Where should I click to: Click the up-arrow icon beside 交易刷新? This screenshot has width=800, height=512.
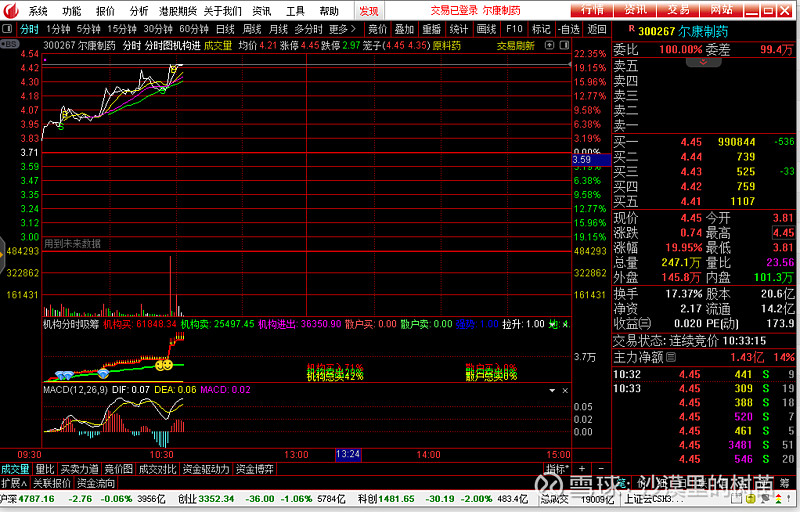point(549,45)
